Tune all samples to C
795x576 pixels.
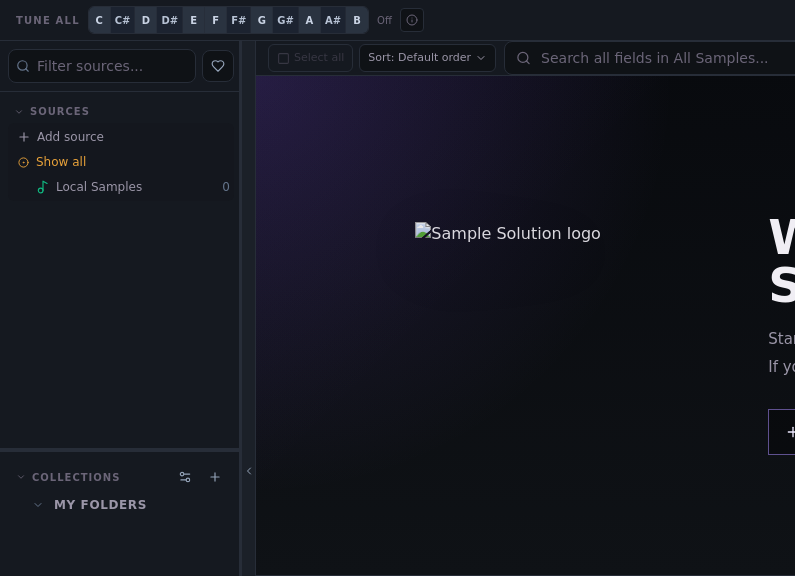(99, 20)
